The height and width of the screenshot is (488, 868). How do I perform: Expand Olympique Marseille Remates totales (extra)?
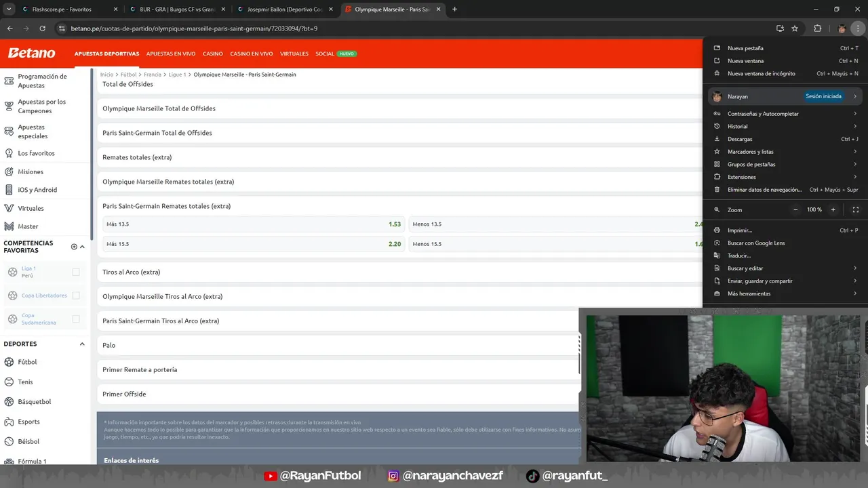pos(399,182)
